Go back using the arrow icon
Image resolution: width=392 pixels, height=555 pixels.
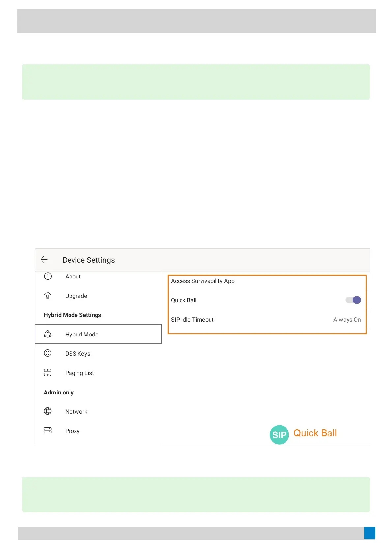click(x=44, y=260)
